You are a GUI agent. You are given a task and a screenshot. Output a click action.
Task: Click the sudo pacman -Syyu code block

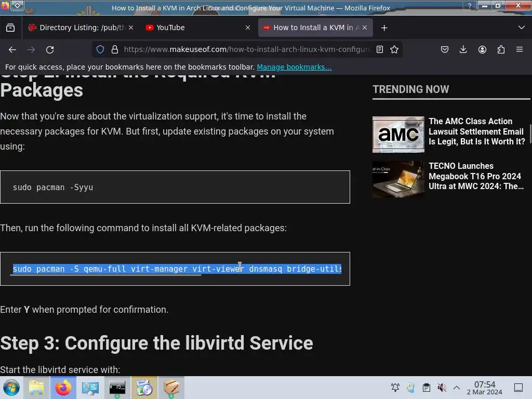(x=175, y=187)
